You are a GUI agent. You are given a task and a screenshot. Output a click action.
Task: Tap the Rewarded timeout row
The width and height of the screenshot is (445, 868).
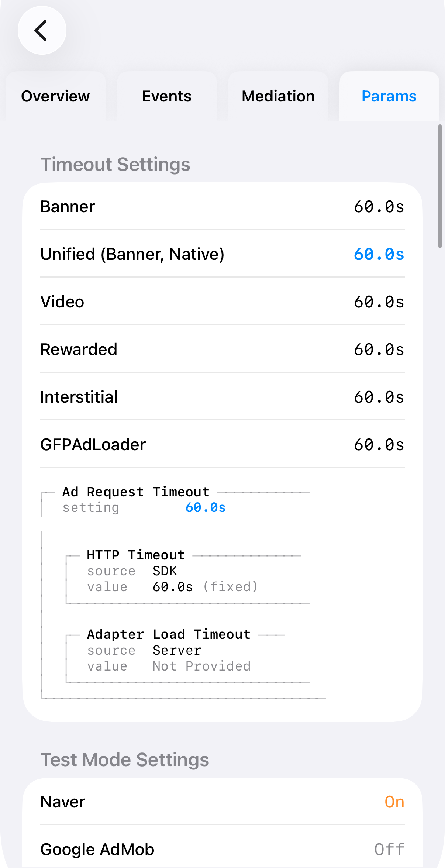[222, 349]
